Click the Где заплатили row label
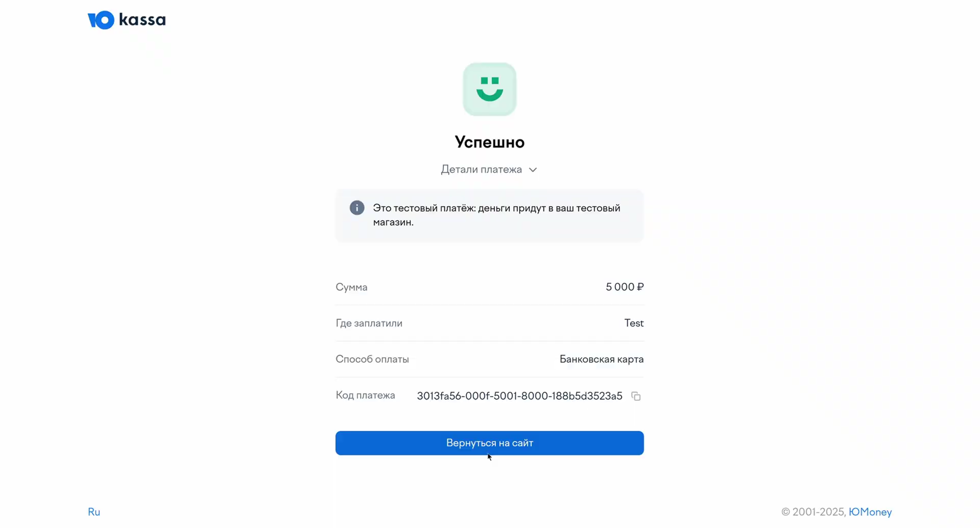The width and height of the screenshot is (980, 528). pyautogui.click(x=369, y=323)
